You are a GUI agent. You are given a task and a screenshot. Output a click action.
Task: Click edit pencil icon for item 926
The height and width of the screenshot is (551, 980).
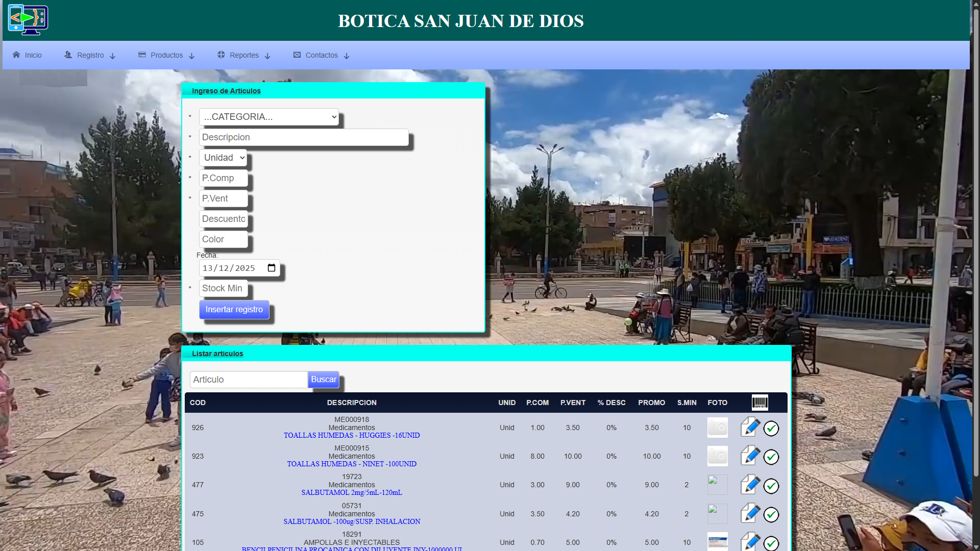click(x=750, y=427)
